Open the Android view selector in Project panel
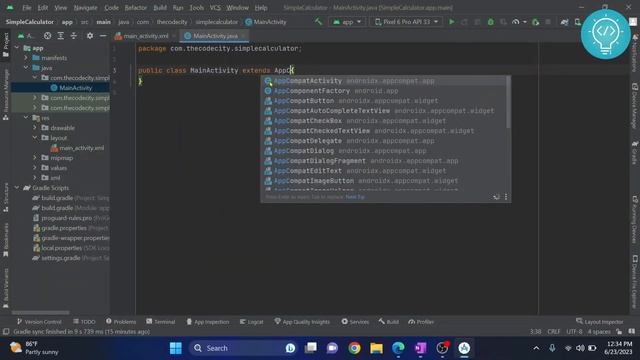This screenshot has width=640, height=360. [26, 36]
